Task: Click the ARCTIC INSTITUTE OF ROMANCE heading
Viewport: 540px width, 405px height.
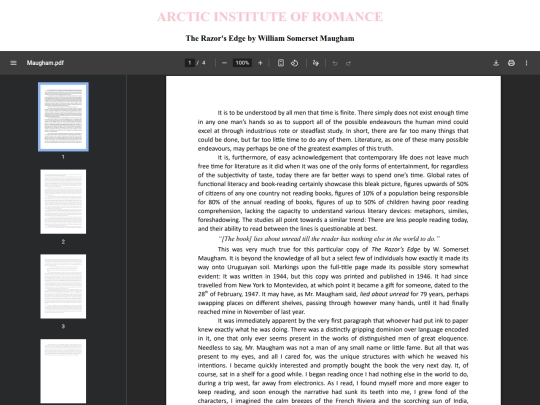Action: pos(270,17)
